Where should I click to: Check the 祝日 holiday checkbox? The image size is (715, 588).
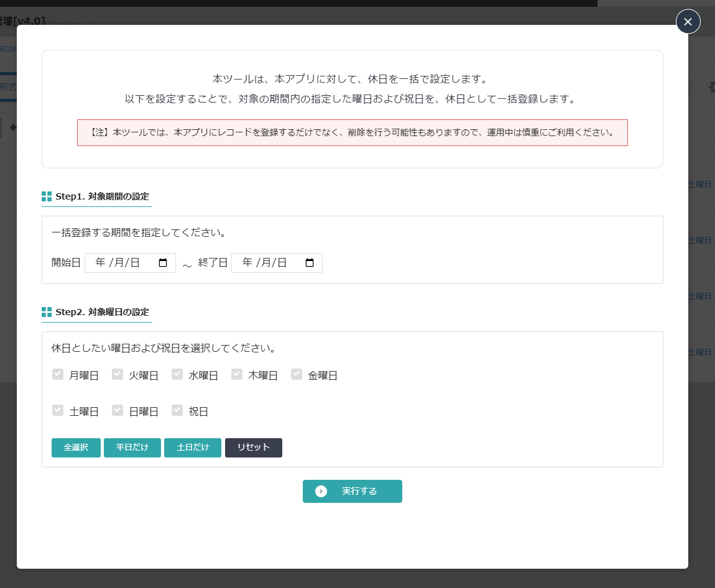[x=177, y=410]
